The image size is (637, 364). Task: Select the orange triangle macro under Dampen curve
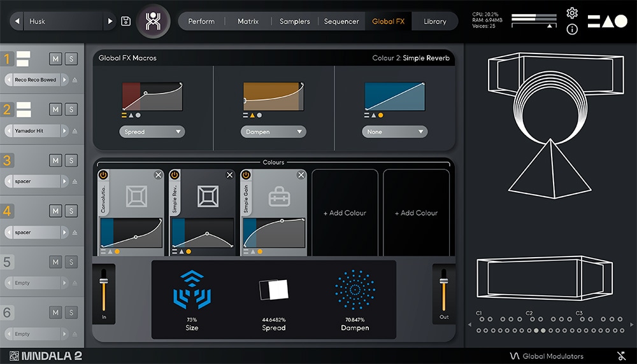[252, 115]
